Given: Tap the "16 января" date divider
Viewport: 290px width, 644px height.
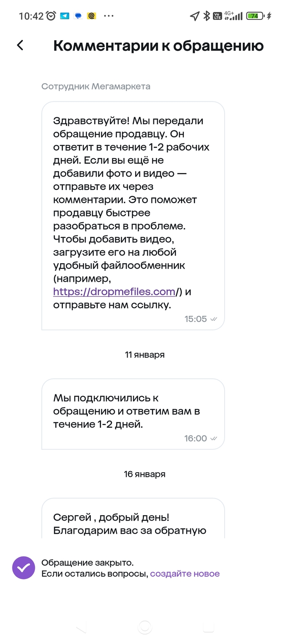Looking at the screenshot, I should click(x=145, y=474).
